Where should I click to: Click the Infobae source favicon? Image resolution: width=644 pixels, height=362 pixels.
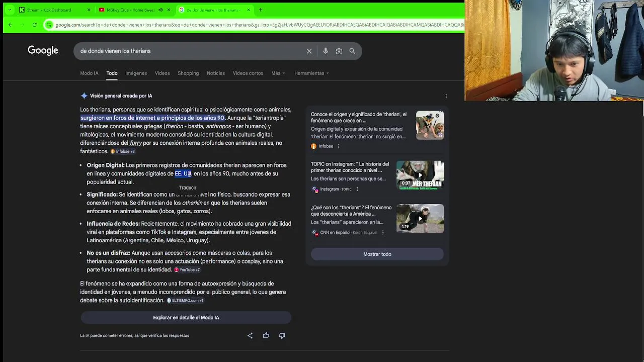(314, 146)
